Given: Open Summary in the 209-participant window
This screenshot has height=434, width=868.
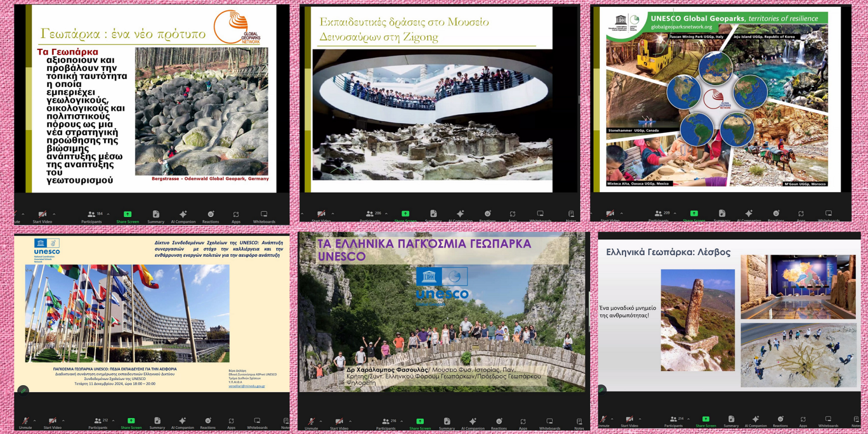Looking at the screenshot, I should 721,216.
